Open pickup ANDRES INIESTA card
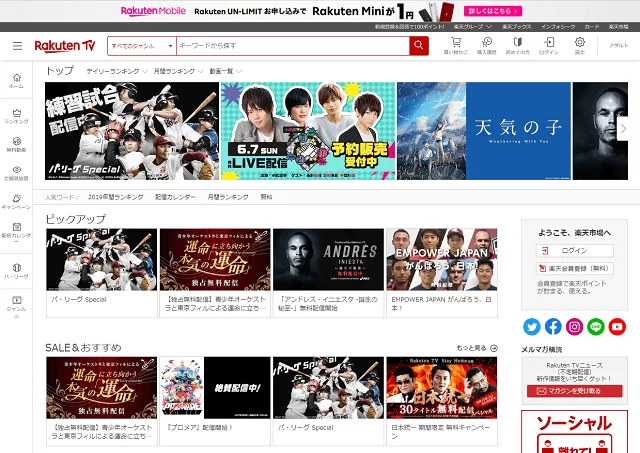Image resolution: width=640 pixels, height=453 pixels. [x=329, y=273]
